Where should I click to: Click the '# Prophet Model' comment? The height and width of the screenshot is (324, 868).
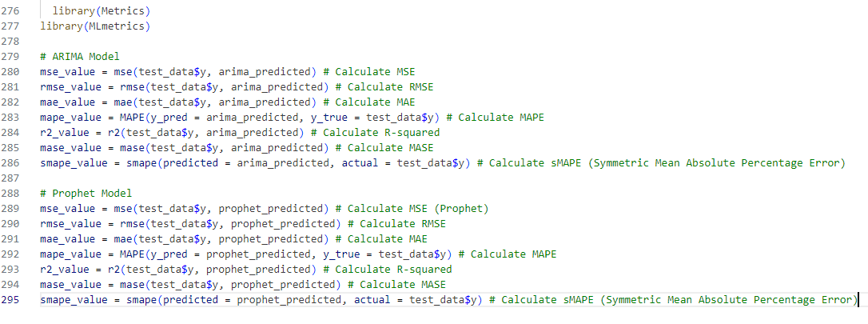[86, 194]
